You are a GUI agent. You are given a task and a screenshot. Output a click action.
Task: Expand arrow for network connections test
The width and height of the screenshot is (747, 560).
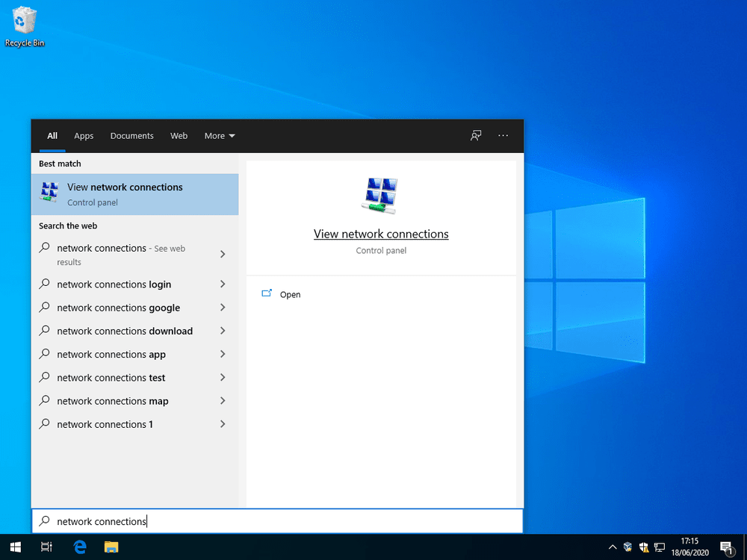pyautogui.click(x=223, y=377)
